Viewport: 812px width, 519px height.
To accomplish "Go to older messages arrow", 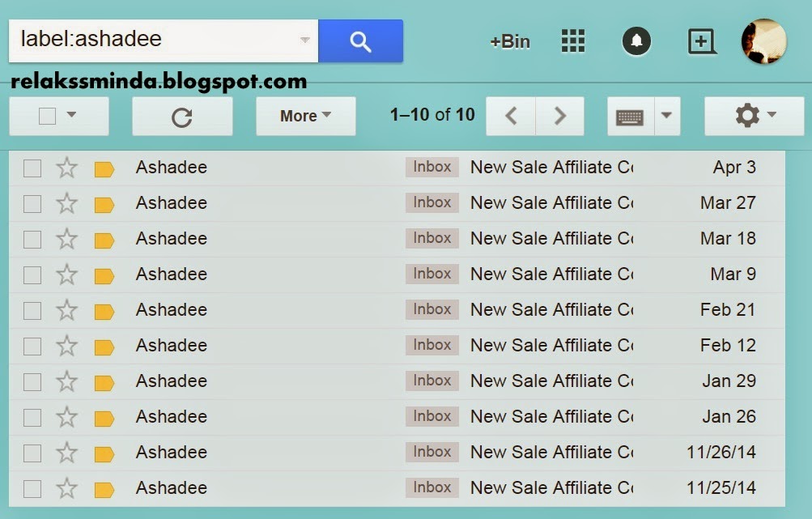I will [559, 116].
